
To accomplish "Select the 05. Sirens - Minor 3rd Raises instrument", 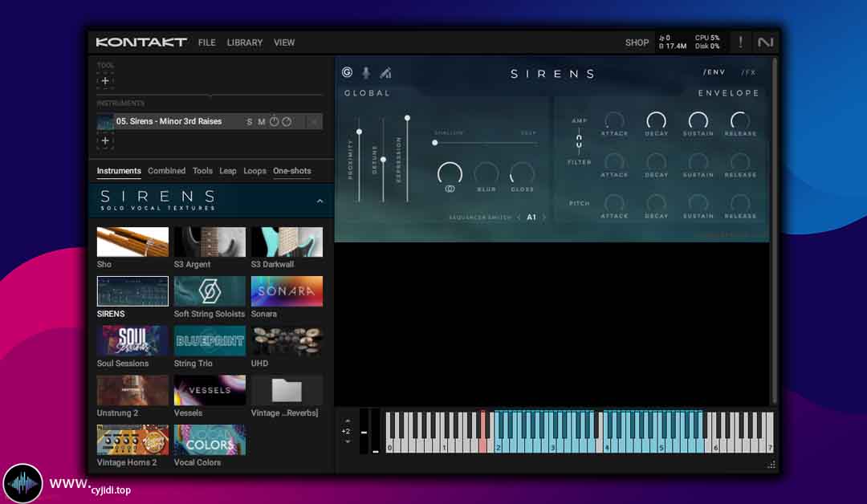I will click(x=169, y=121).
